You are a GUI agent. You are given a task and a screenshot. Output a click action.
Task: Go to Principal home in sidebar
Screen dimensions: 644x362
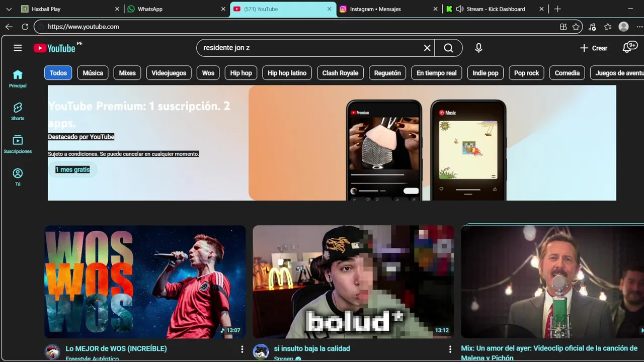(x=18, y=79)
